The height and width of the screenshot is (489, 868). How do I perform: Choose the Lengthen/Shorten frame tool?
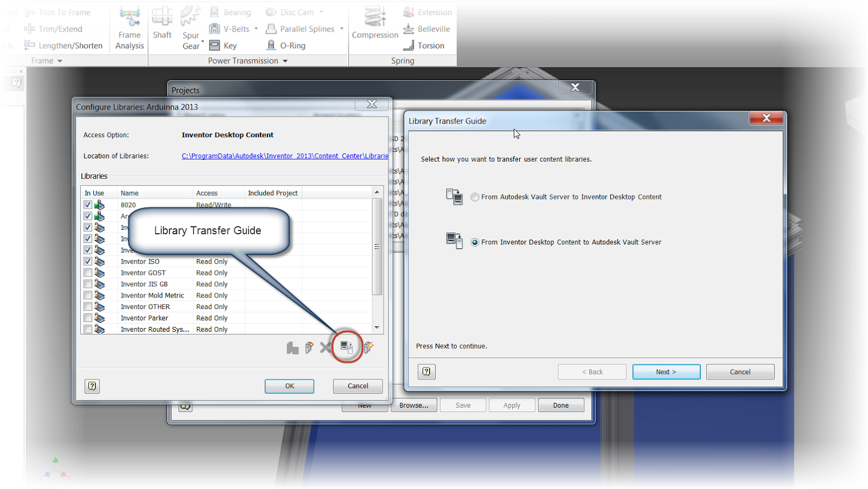tap(63, 46)
